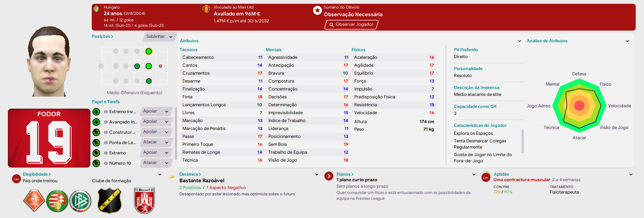The image size is (644, 218).
Task: Click the Observar Jogador button
Action: tap(351, 24)
